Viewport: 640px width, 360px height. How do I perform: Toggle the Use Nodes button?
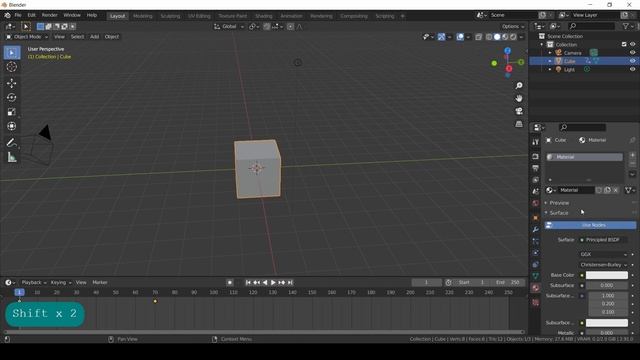[590, 225]
